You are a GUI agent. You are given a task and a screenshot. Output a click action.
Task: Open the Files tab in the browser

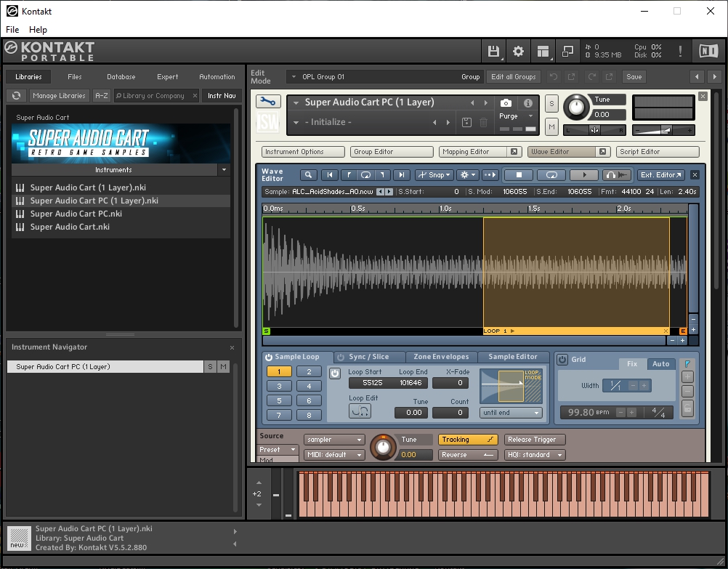[75, 76]
